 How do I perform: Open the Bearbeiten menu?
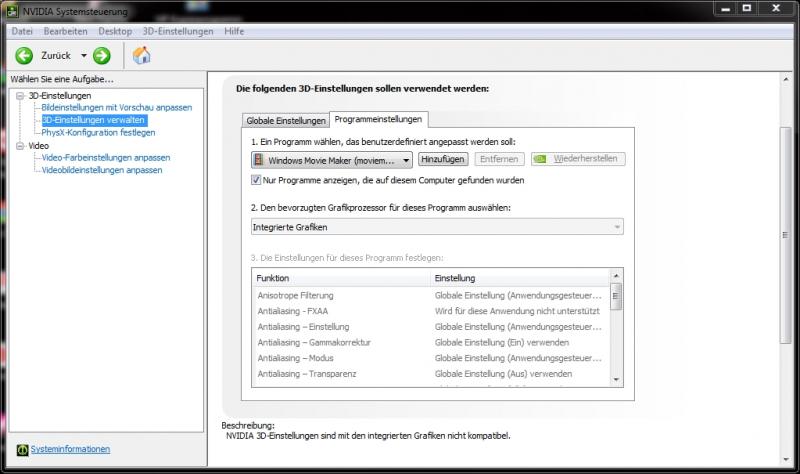click(65, 31)
